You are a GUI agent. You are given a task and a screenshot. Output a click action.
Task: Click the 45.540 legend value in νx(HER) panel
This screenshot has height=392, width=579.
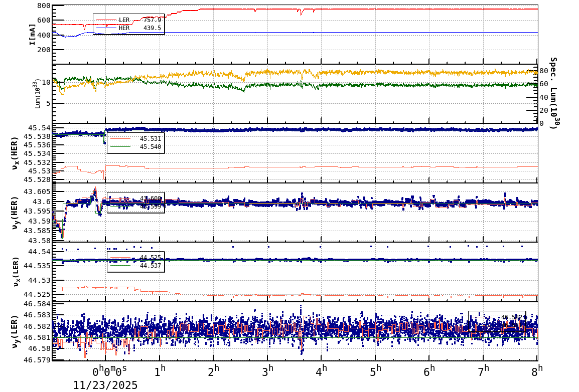tap(151, 147)
